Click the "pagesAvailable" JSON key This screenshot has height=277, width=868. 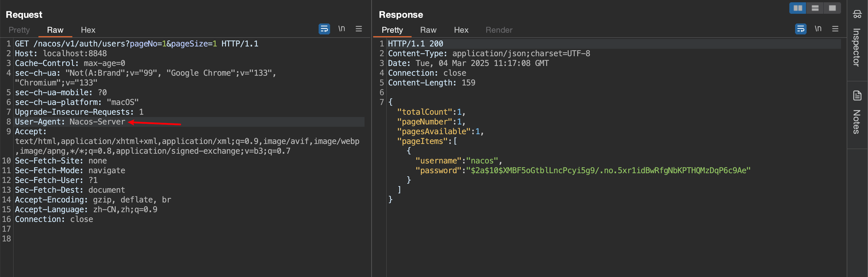point(434,132)
